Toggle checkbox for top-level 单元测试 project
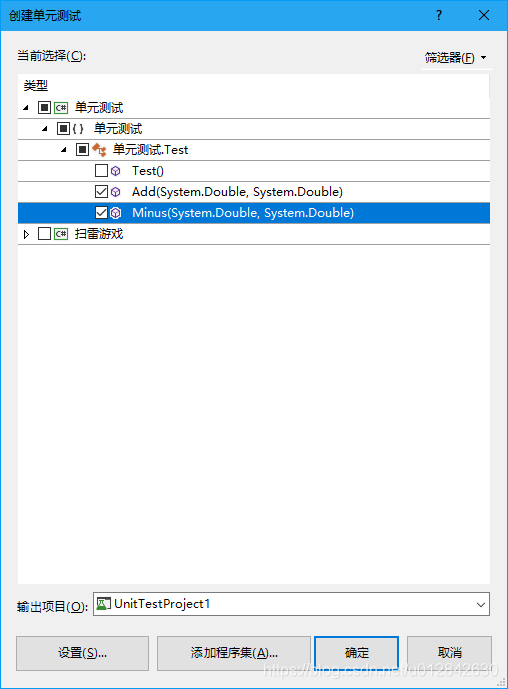This screenshot has height=689, width=508. (x=44, y=107)
